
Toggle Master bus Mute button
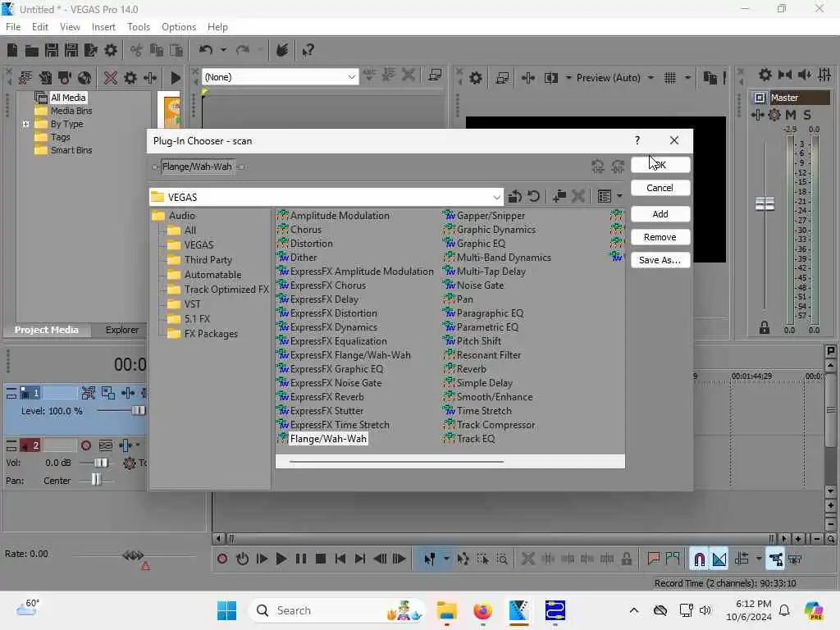coord(791,115)
